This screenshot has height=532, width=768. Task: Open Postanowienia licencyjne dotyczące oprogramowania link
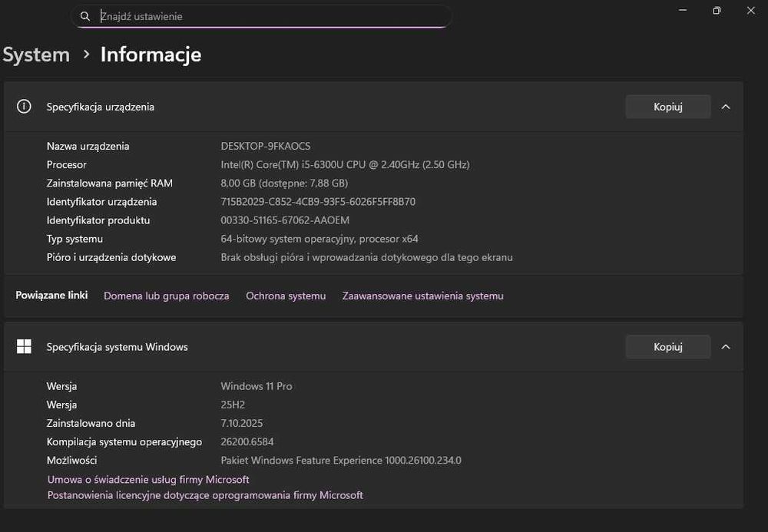205,495
